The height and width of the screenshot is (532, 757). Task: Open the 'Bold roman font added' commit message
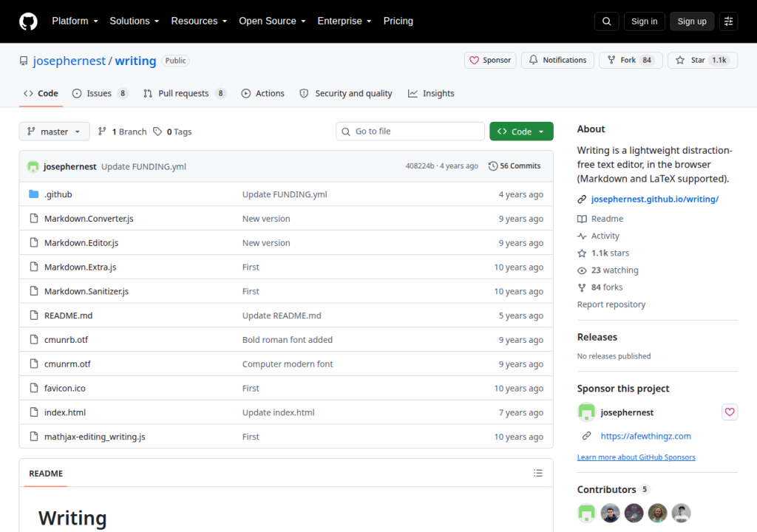click(x=288, y=339)
